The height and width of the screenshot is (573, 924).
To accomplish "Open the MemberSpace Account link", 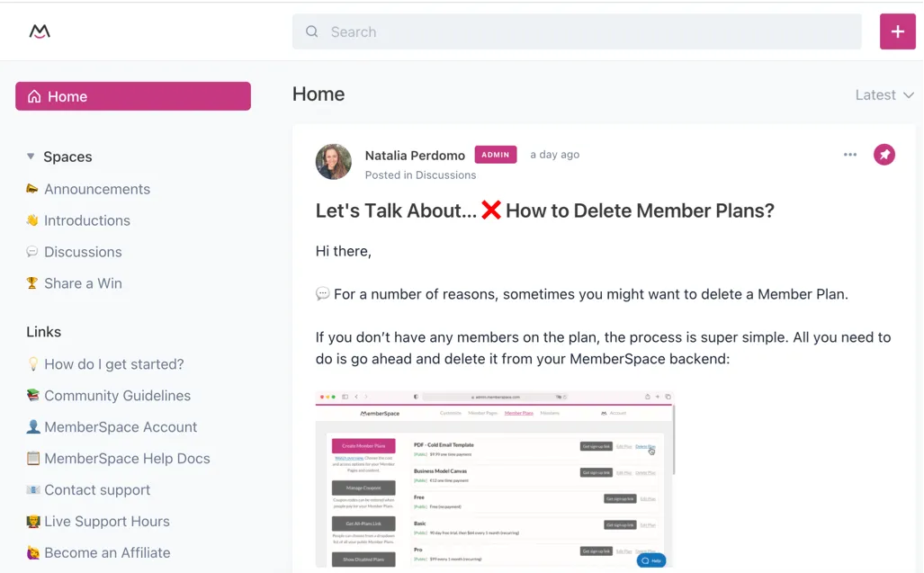I will (121, 427).
